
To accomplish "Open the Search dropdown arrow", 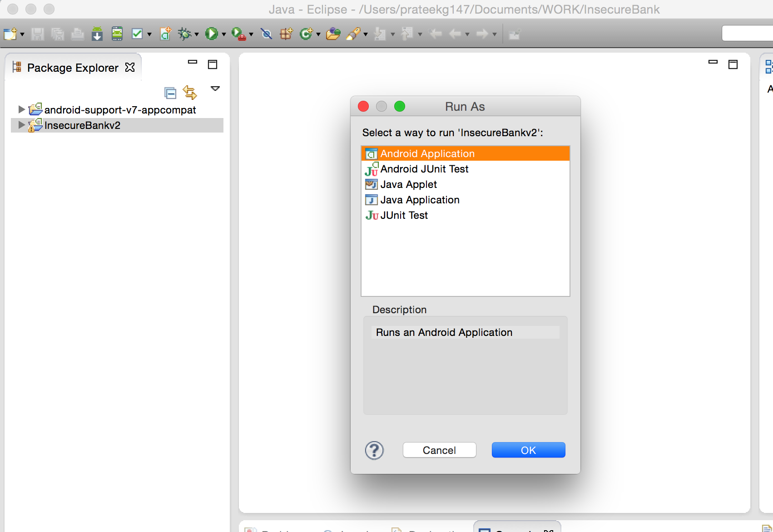I will pos(365,34).
